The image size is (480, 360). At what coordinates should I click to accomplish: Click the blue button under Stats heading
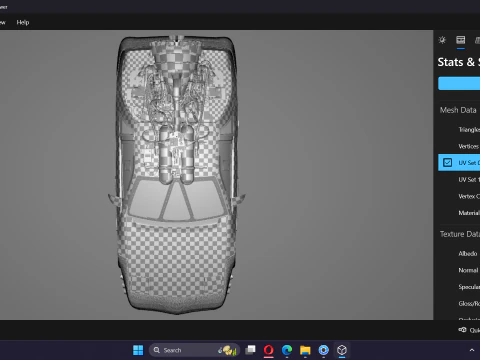point(459,83)
